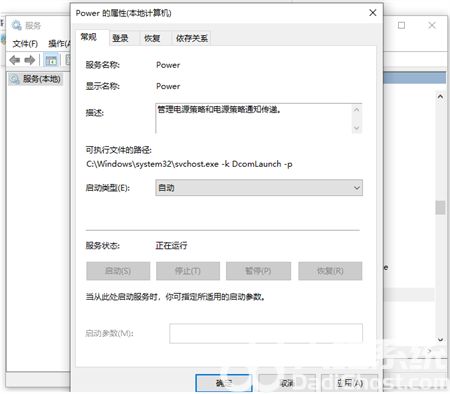Click the Services window title icon
450x394 pixels.
click(x=17, y=25)
